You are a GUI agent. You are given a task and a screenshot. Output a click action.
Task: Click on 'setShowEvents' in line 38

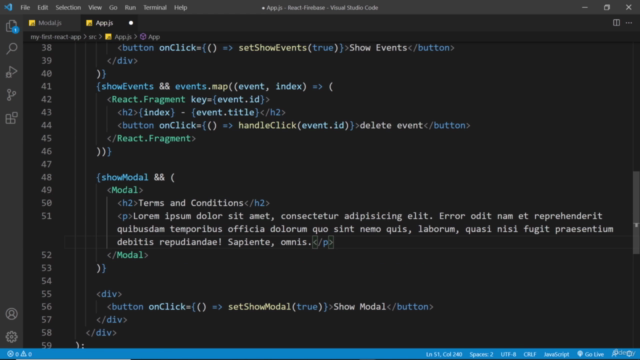pyautogui.click(x=273, y=48)
